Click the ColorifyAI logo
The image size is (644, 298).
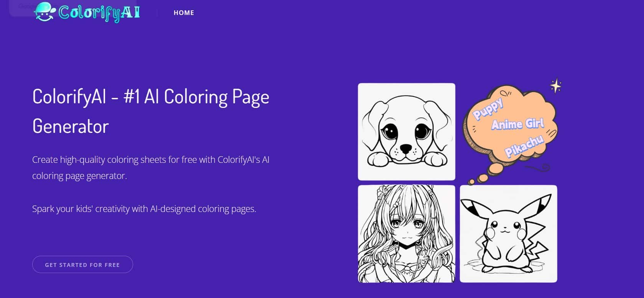click(87, 12)
